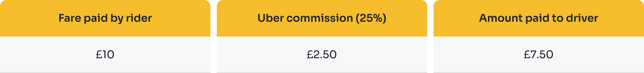The width and height of the screenshot is (644, 73).
Task: Click the black gap between fare and commission columns
Action: click(213, 36)
